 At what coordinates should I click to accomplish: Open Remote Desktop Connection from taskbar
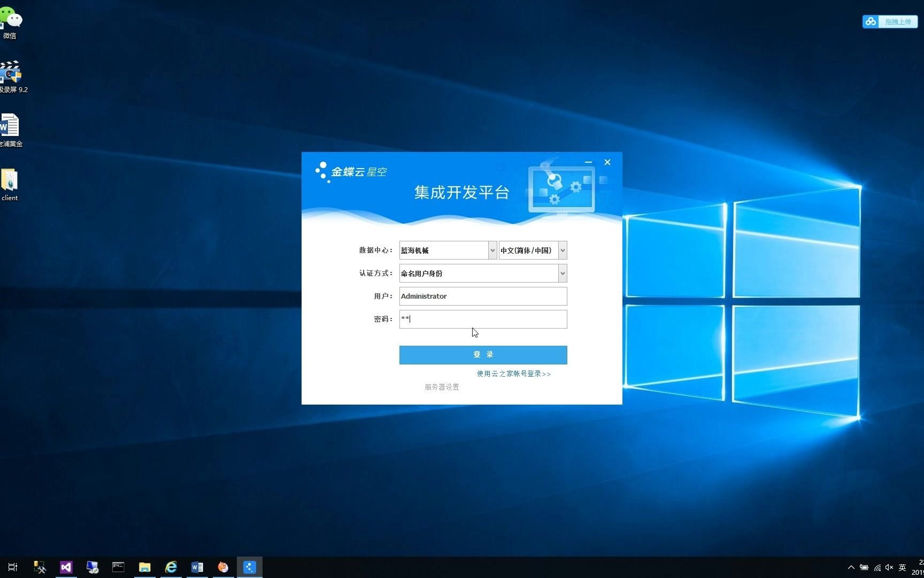[x=92, y=567]
